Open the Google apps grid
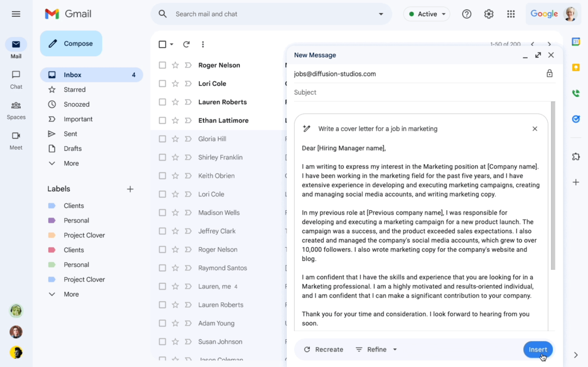Screen dimensions: 588x367 click(511, 14)
